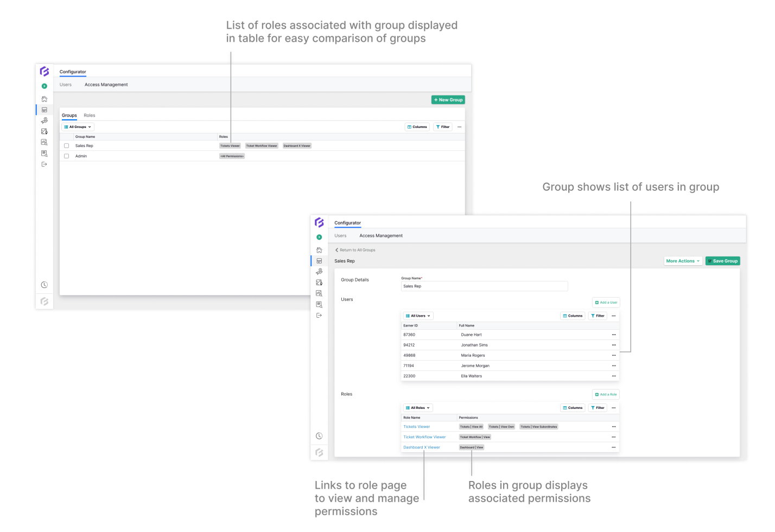The height and width of the screenshot is (532, 775).
Task: Expand the All Roles view dropdown
Action: (x=418, y=408)
